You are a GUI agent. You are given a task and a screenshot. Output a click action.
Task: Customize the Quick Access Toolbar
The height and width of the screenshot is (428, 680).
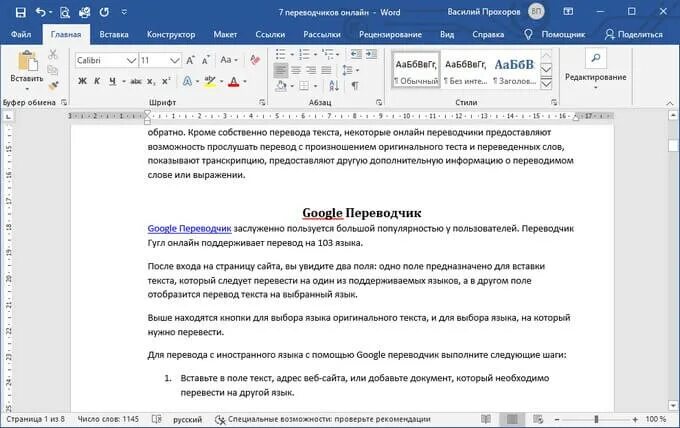[x=124, y=12]
